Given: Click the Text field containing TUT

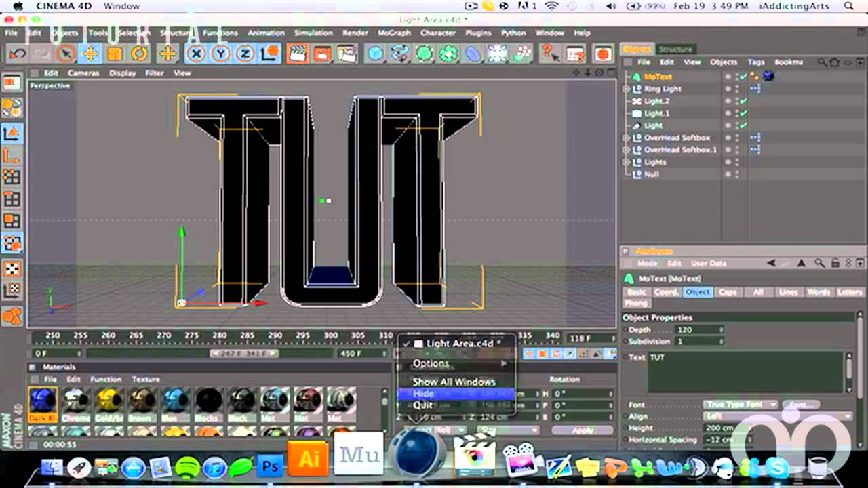Looking at the screenshot, I should pos(747,371).
